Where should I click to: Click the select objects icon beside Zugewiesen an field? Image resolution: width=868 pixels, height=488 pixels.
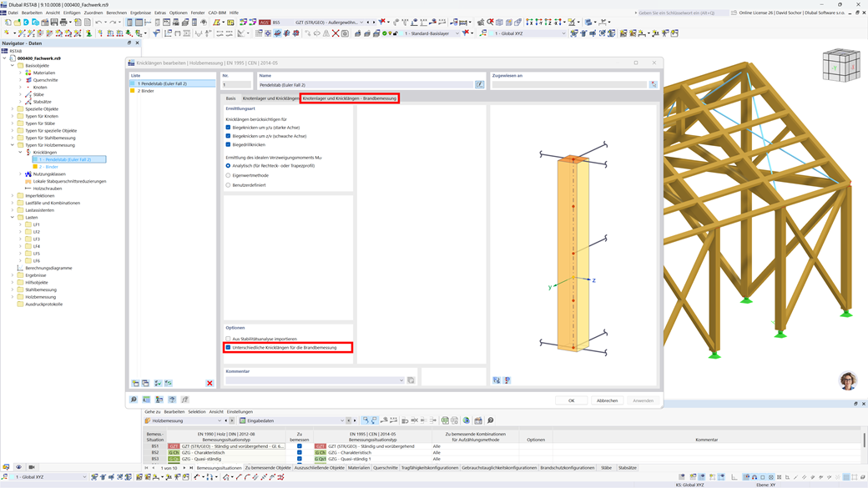(x=654, y=84)
